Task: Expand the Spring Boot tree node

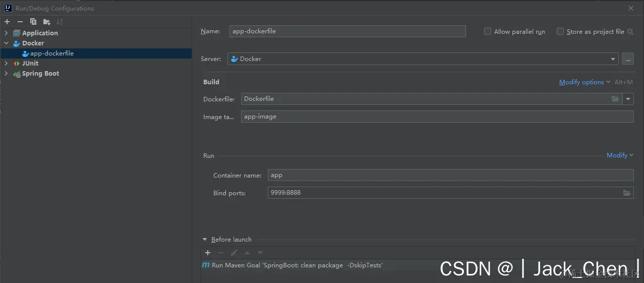Action: tap(6, 74)
